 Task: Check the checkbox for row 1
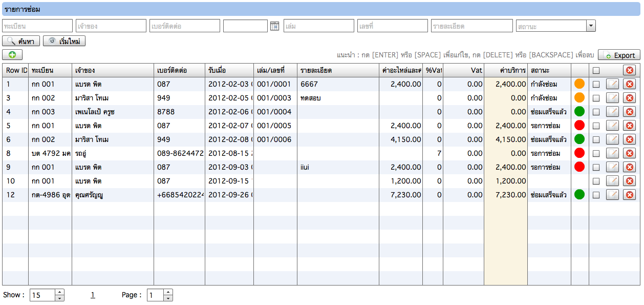[x=596, y=85]
